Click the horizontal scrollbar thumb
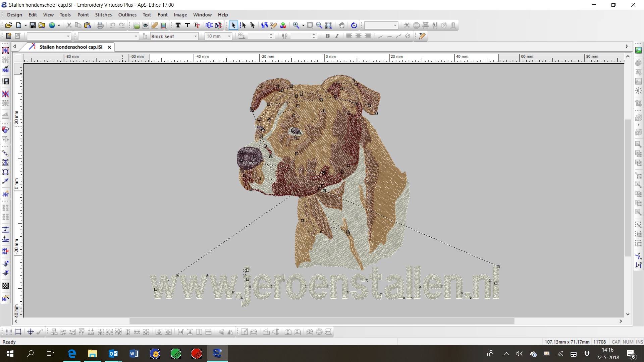The height and width of the screenshot is (362, 644). pyautogui.click(x=322, y=321)
